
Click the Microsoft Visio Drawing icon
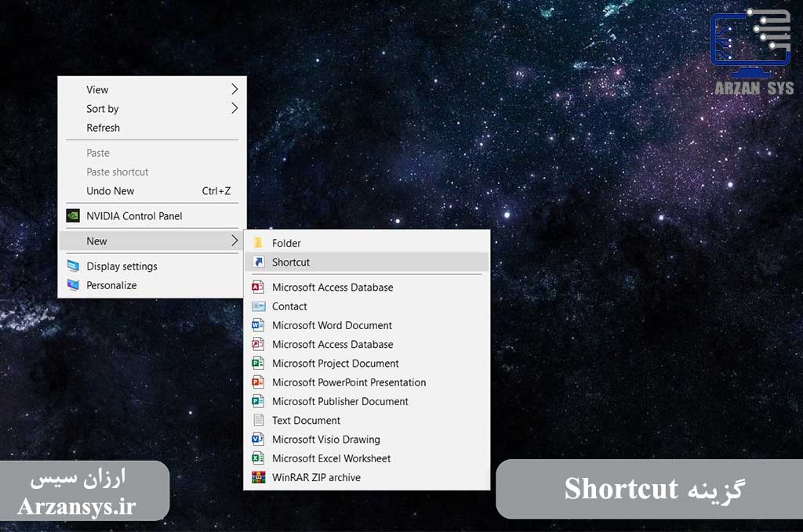coord(258,439)
